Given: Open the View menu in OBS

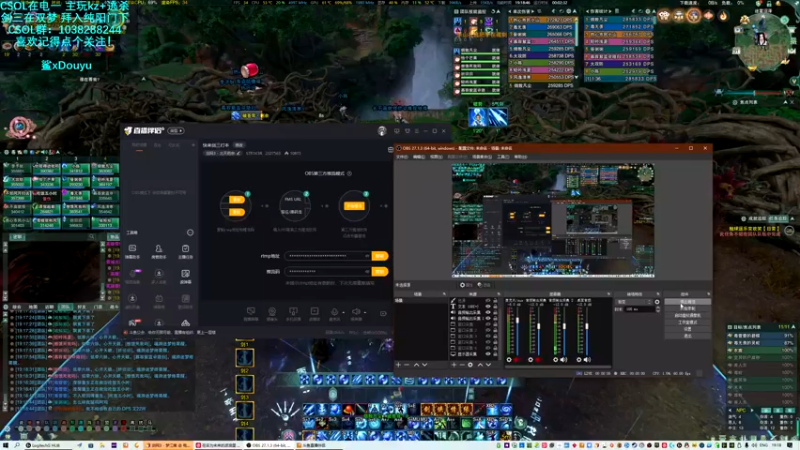Looking at the screenshot, I should pos(436,157).
